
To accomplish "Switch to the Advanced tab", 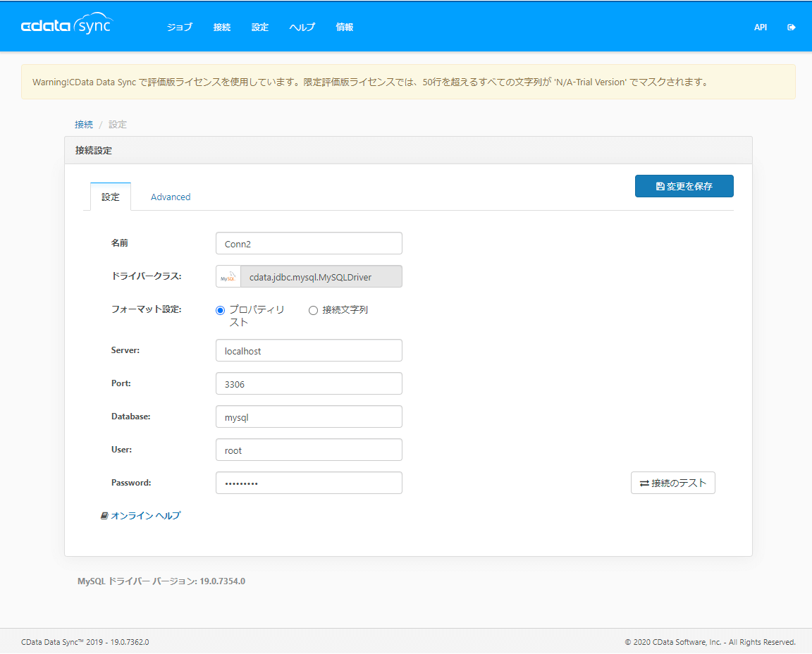I will point(171,197).
